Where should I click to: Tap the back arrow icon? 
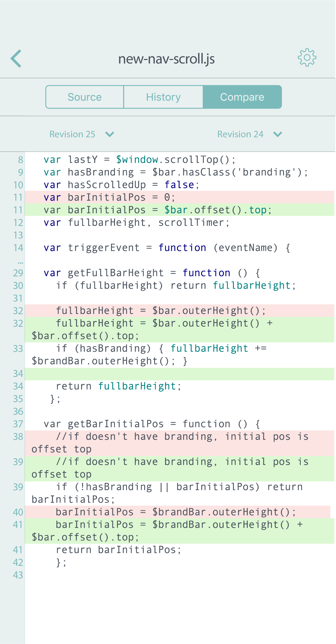click(x=16, y=59)
